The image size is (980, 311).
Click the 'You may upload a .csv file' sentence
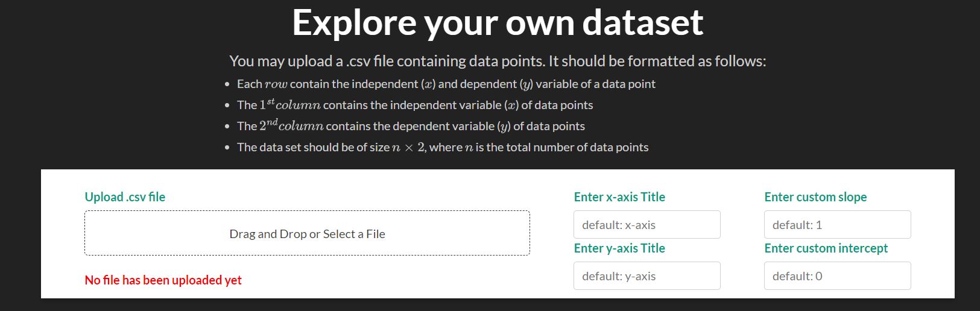[x=498, y=61]
